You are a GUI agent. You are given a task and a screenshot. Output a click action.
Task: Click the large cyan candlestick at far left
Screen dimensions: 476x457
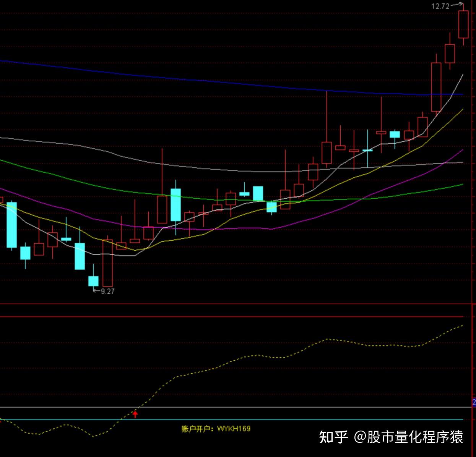coord(12,225)
